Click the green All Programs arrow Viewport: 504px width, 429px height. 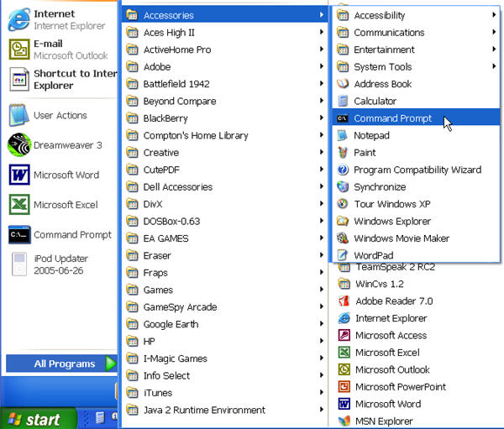[x=111, y=364]
